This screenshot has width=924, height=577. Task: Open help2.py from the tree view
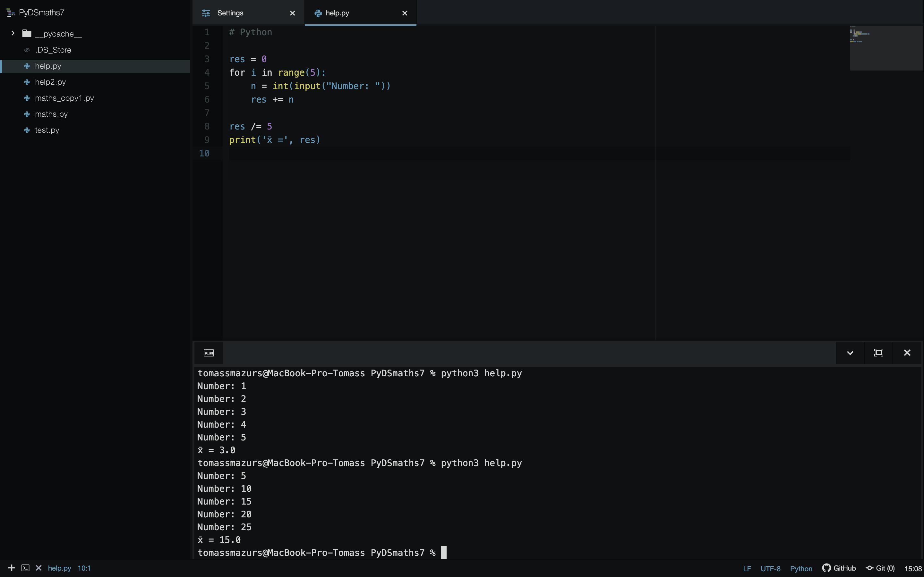(x=50, y=82)
